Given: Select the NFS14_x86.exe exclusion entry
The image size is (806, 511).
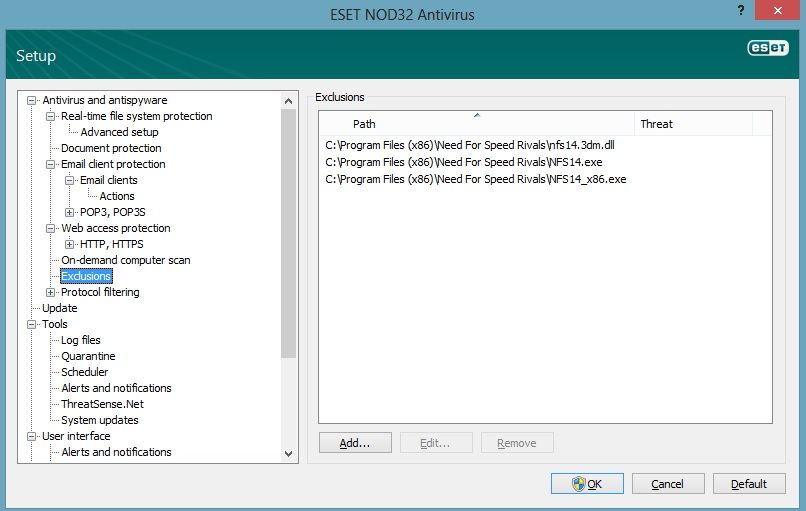Looking at the screenshot, I should tap(475, 179).
